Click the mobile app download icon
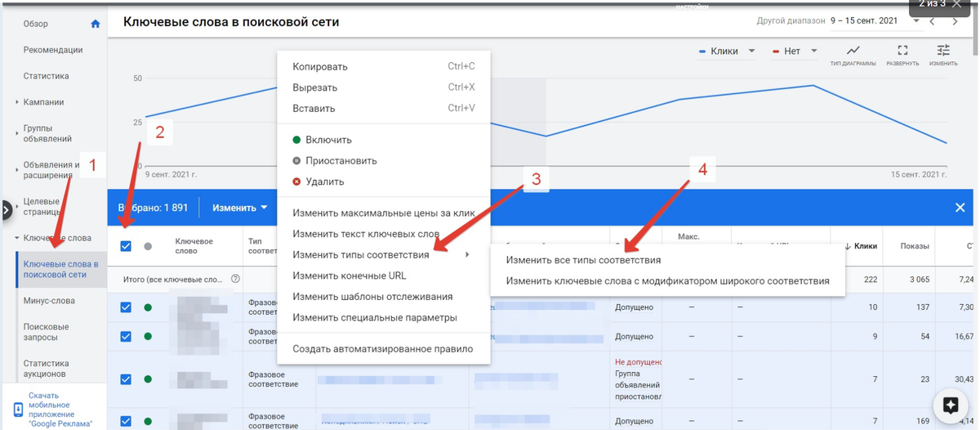 (19, 410)
